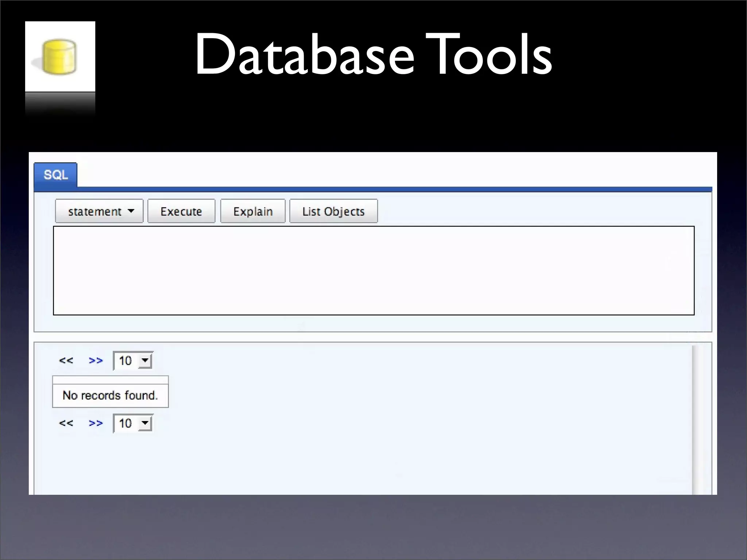Focus the SQL statement text area
747x560 pixels.
point(373,271)
